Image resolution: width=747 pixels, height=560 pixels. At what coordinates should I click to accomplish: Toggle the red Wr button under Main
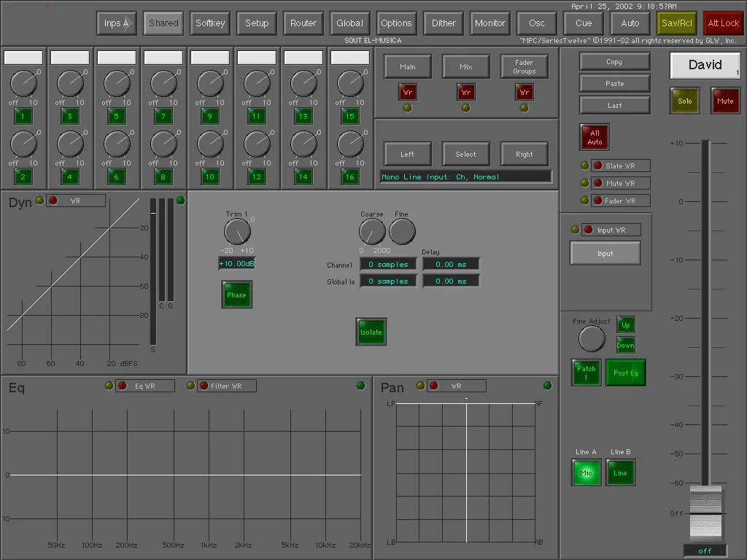[408, 93]
